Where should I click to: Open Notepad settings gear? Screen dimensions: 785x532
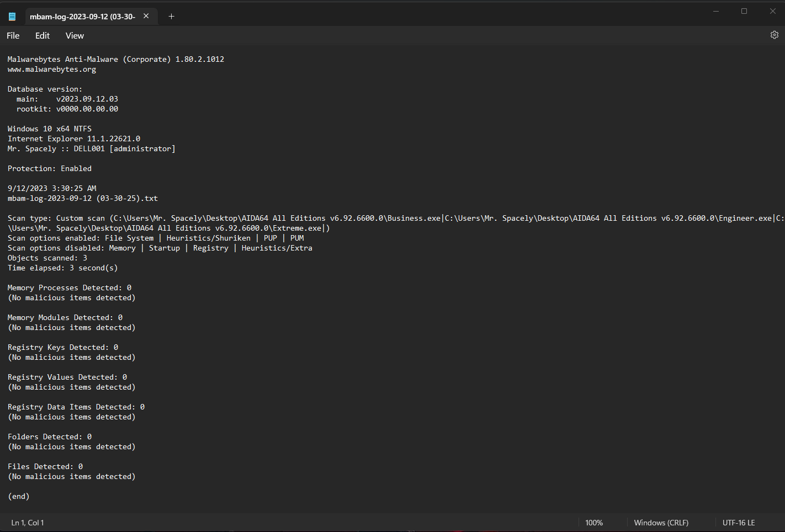775,35
